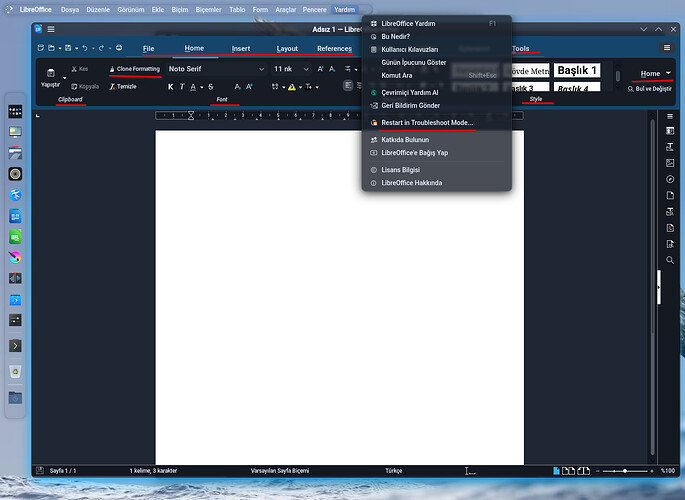Select Kullanıcı Kılavuzları menu entry
685x500 pixels.
(437, 49)
